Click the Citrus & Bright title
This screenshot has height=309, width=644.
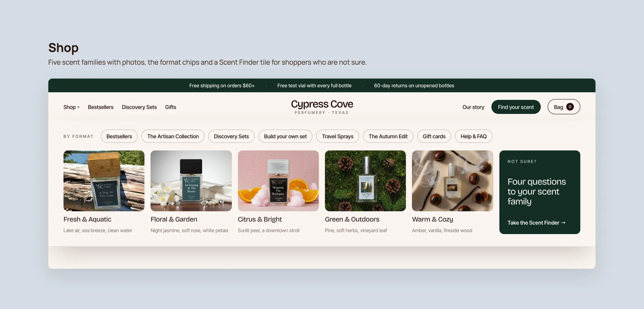[x=260, y=219]
